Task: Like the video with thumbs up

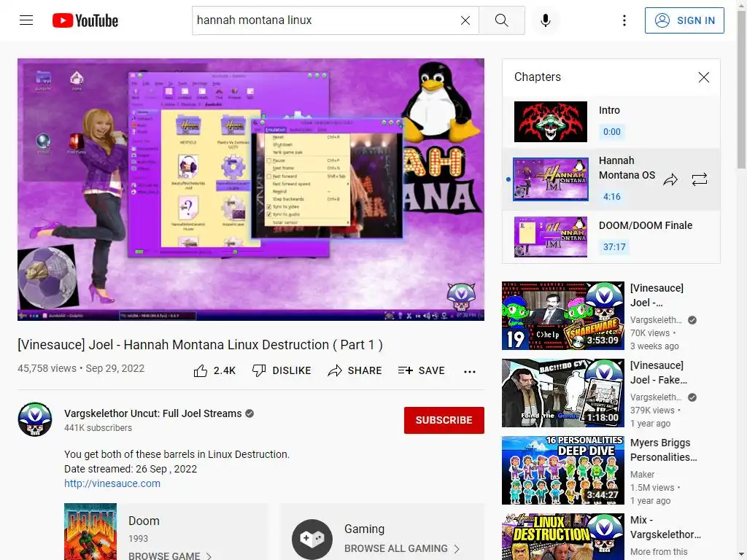Action: 201,371
